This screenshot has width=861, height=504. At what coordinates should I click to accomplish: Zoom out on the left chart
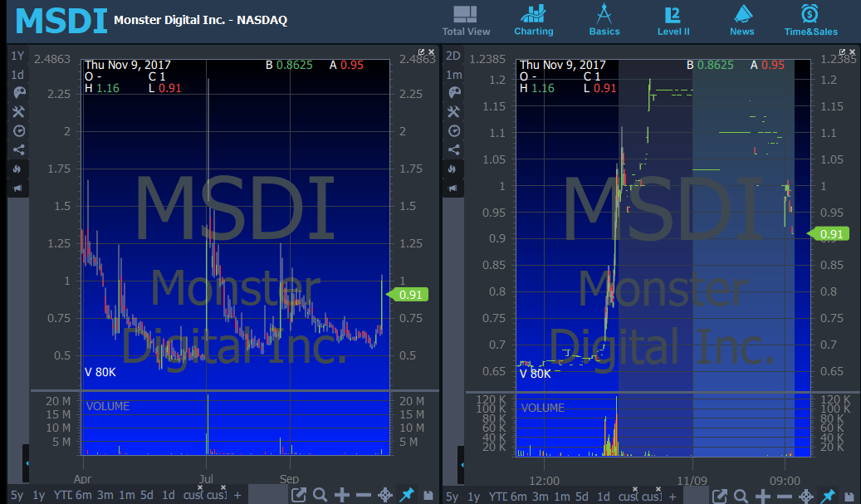364,495
